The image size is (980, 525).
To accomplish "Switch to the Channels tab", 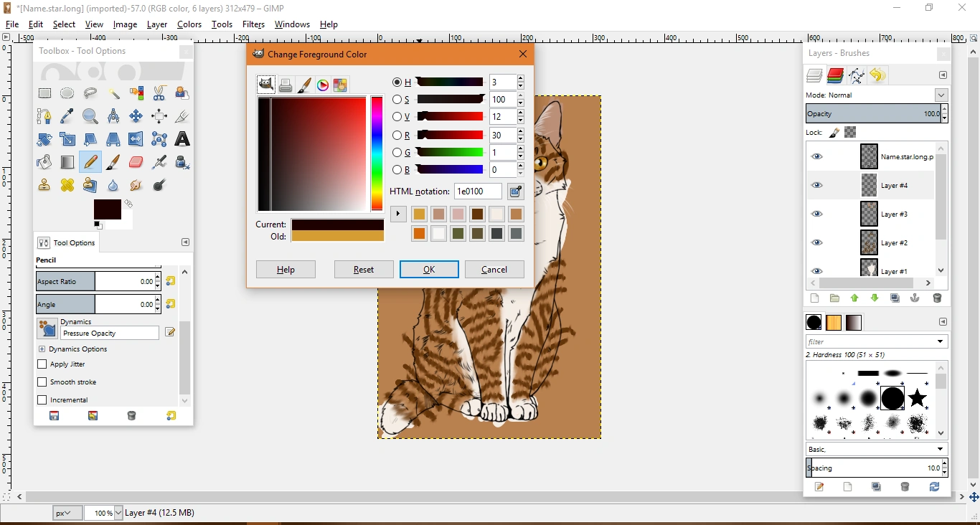I will click(835, 75).
